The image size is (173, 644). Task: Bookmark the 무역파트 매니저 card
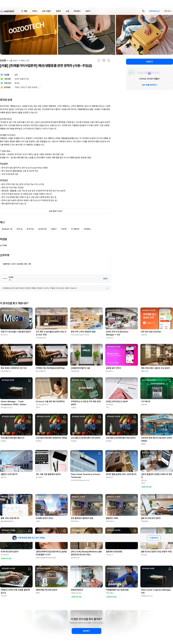(64, 347)
